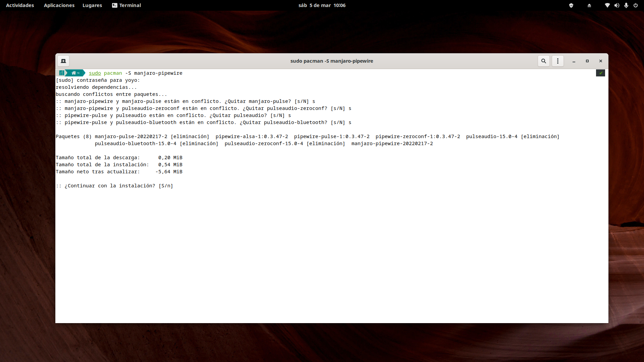This screenshot has height=362, width=644.
Task: Click the Wi-Fi network icon
Action: click(607, 5)
